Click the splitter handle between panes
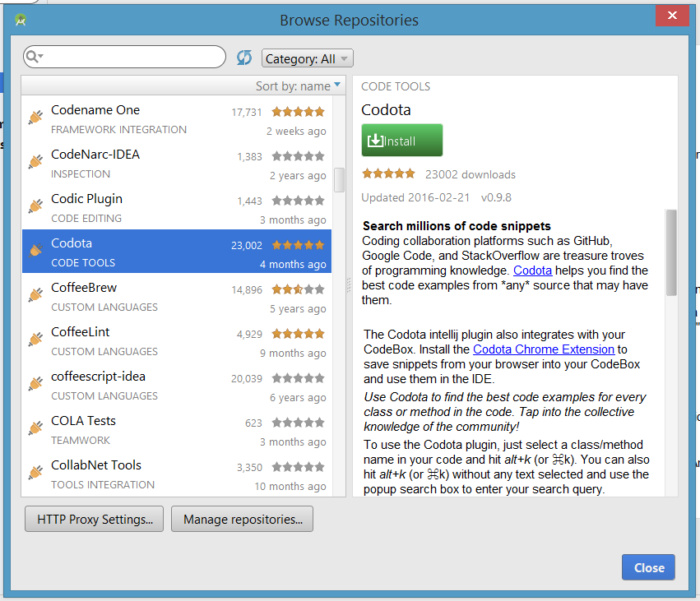This screenshot has height=601, width=700. coord(349,285)
